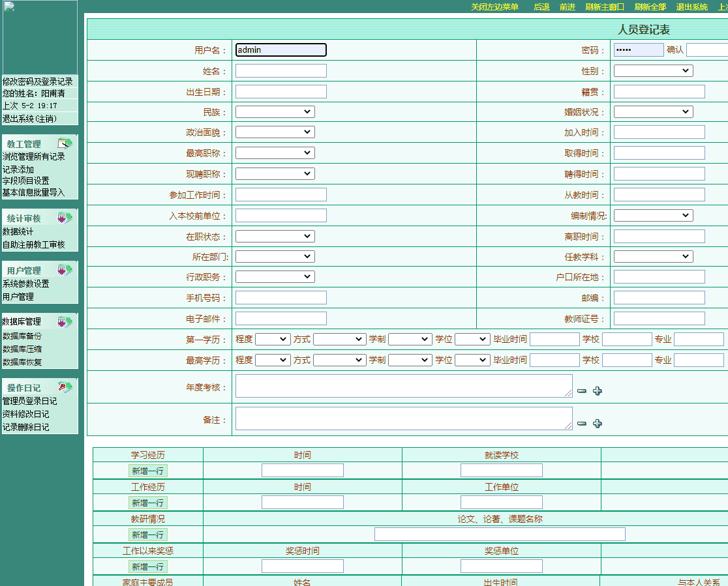The width and height of the screenshot is (728, 586).
Task: Click 刷新主窗口 in the top menu
Action: tap(605, 7)
